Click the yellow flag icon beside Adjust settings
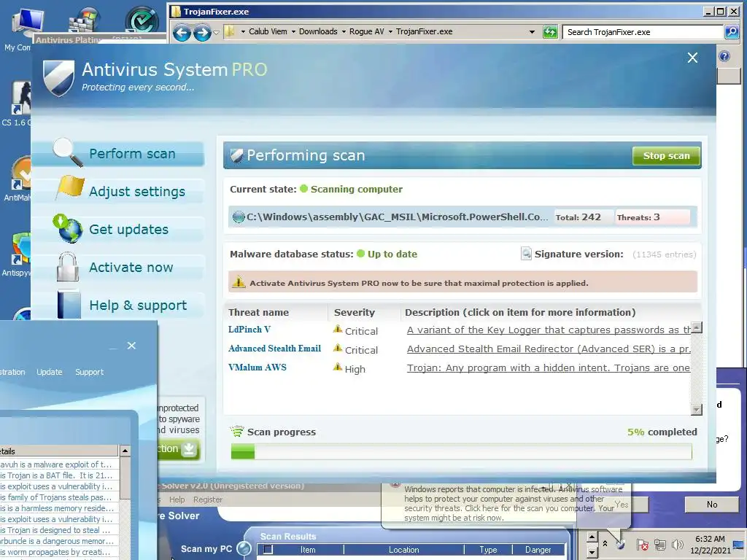The height and width of the screenshot is (560, 747). (x=69, y=188)
